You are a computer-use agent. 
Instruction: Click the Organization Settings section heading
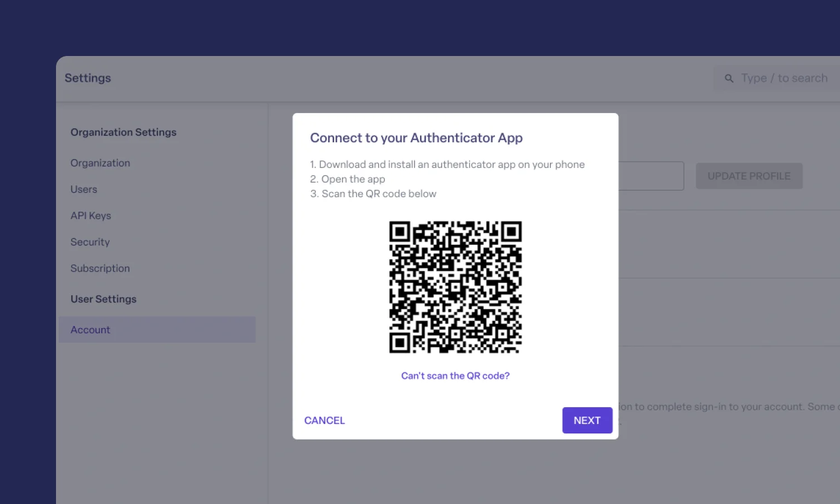coord(123,132)
